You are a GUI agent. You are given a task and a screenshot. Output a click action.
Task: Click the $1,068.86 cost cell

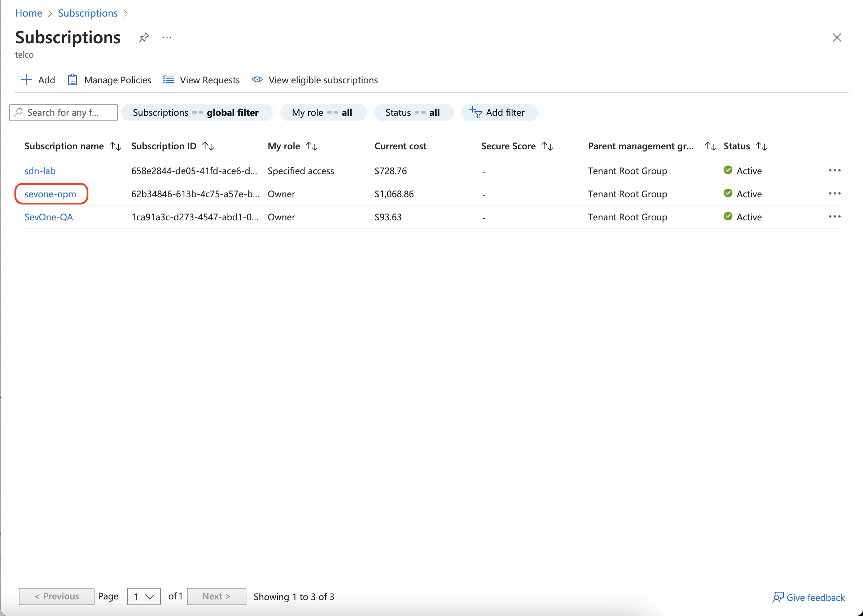[394, 194]
